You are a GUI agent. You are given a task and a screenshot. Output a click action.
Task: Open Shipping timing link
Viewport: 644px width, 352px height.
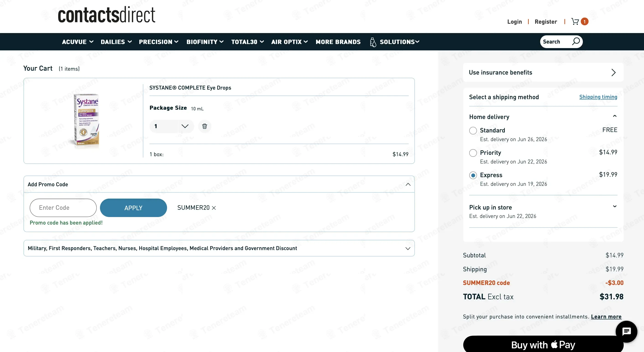pos(598,97)
